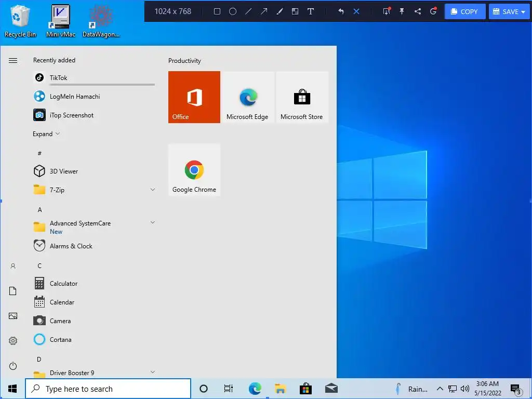Choose the straight line tool

[248, 11]
